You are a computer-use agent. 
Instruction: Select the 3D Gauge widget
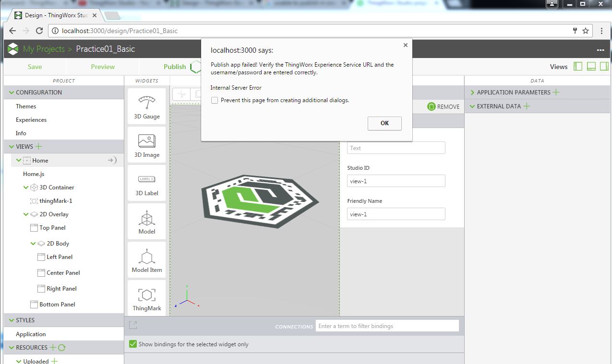pyautogui.click(x=147, y=106)
